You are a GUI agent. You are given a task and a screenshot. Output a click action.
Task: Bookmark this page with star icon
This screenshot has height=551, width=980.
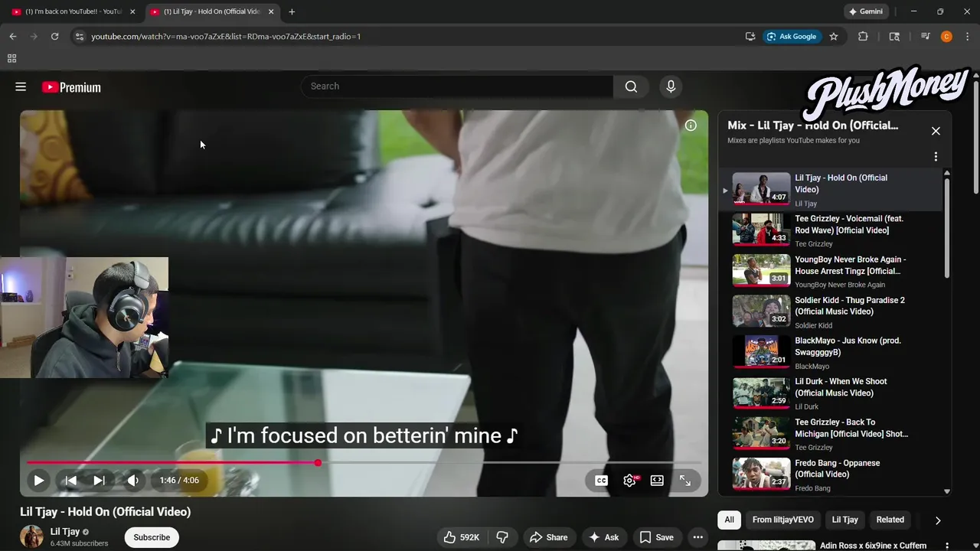point(834,36)
